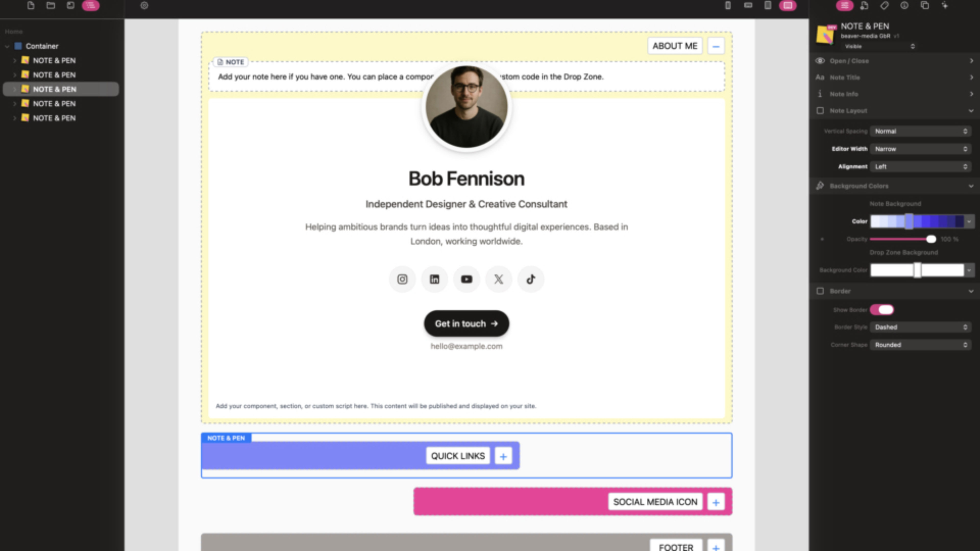The height and width of the screenshot is (551, 980).
Task: Select the first NOTE & PEN tree item
Action: pyautogui.click(x=54, y=60)
